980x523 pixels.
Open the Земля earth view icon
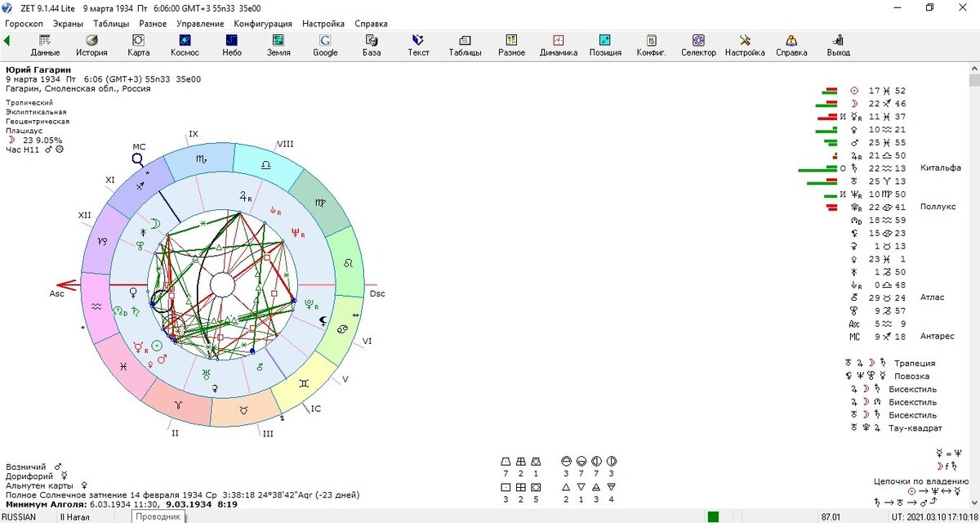coord(278,45)
